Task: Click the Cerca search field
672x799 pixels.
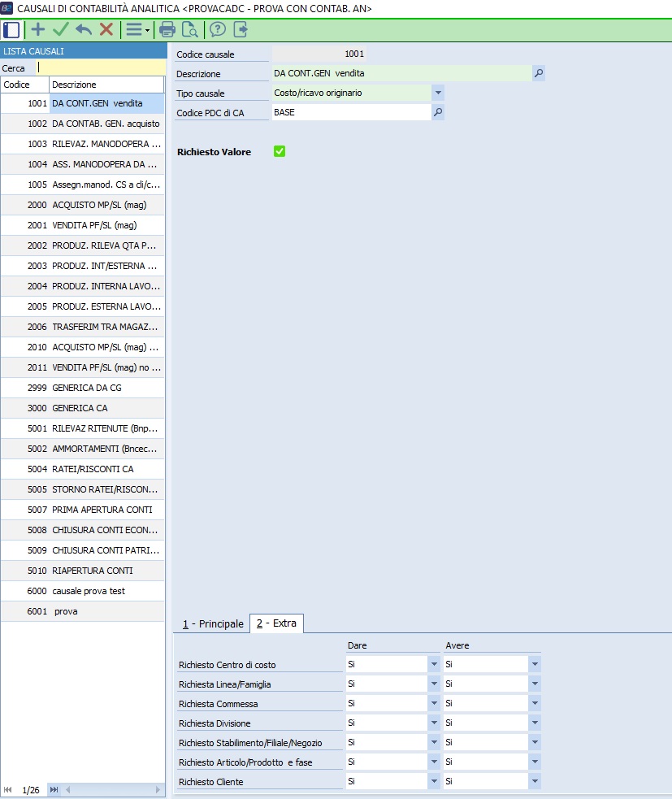Action: tap(100, 68)
